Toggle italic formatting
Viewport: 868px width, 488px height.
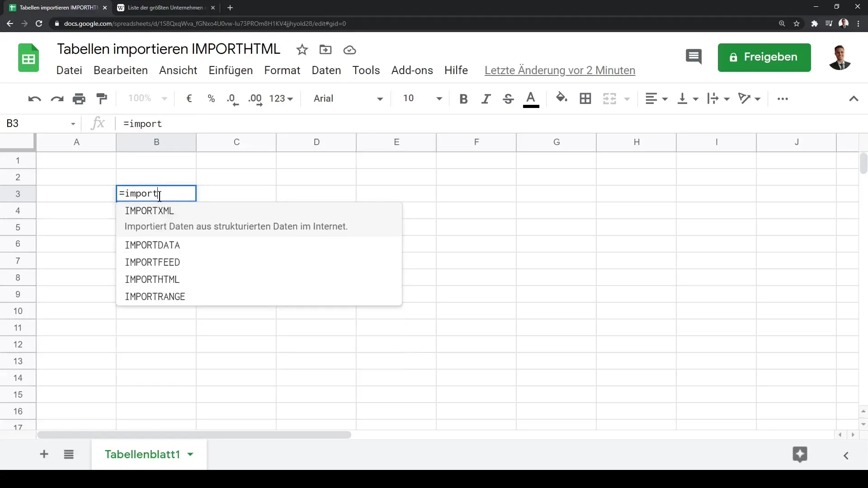486,99
